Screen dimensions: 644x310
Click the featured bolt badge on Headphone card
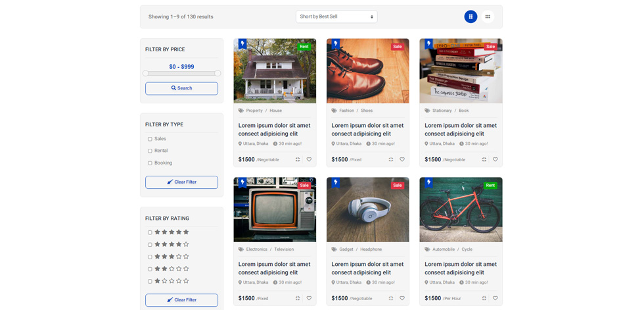coord(336,182)
